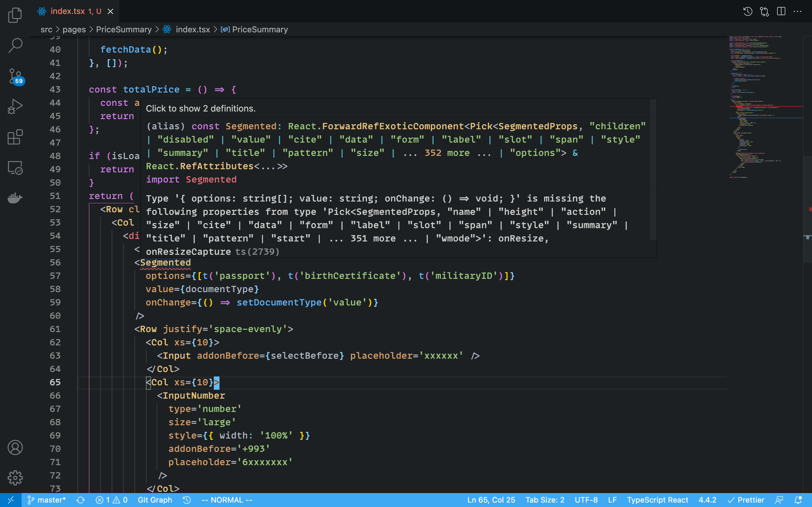Open the Explorer view

(x=15, y=15)
